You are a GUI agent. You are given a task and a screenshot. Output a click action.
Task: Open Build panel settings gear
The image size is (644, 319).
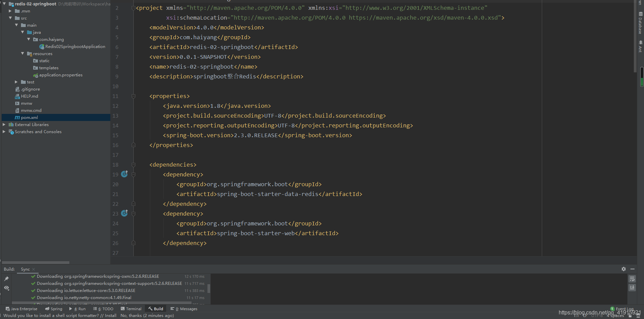[624, 269]
